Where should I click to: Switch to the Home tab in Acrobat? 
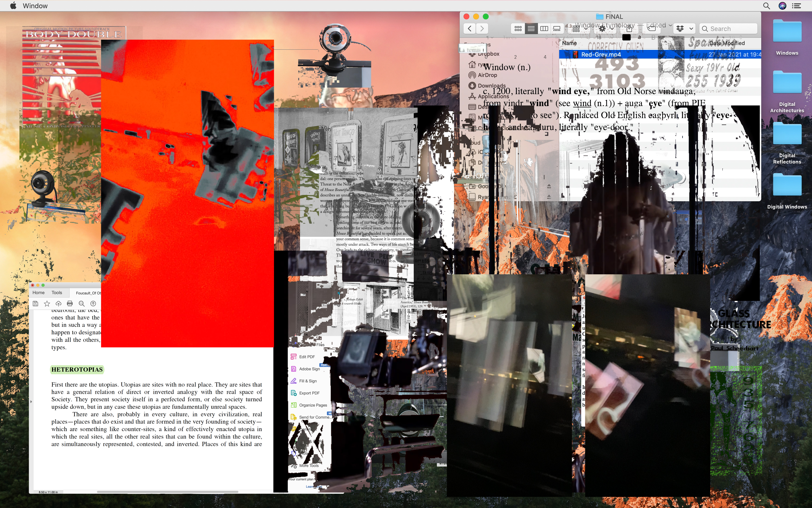coord(38,293)
